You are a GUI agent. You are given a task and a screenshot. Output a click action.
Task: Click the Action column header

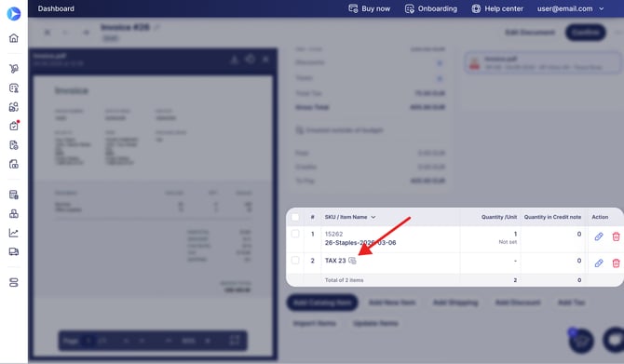[600, 217]
